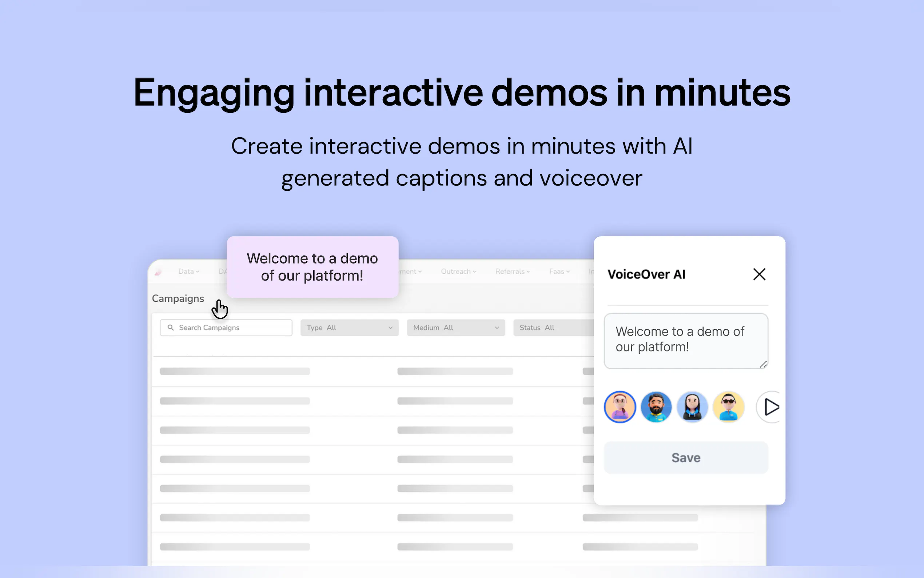Image resolution: width=924 pixels, height=578 pixels.
Task: Expand the Referrals menu
Action: pyautogui.click(x=512, y=272)
